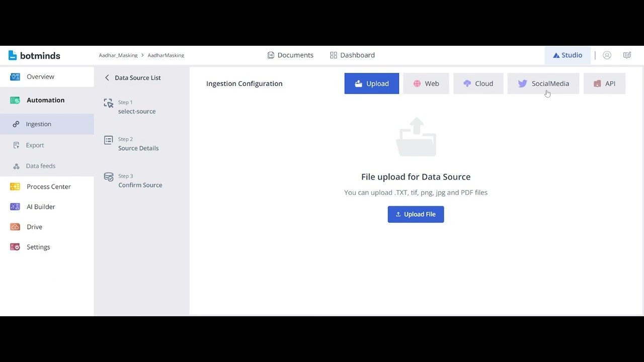Click the Ingestion link icon
Viewport: 644px width, 362px height.
click(x=16, y=124)
